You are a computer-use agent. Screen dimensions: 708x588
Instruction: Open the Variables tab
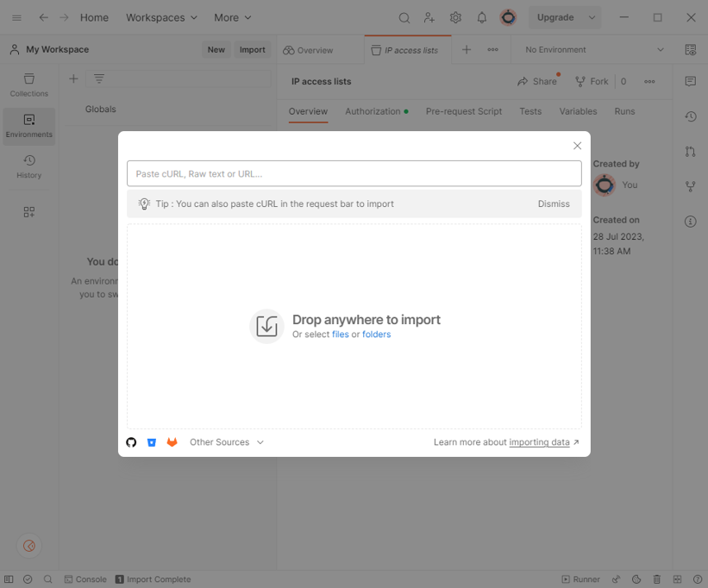coord(578,111)
